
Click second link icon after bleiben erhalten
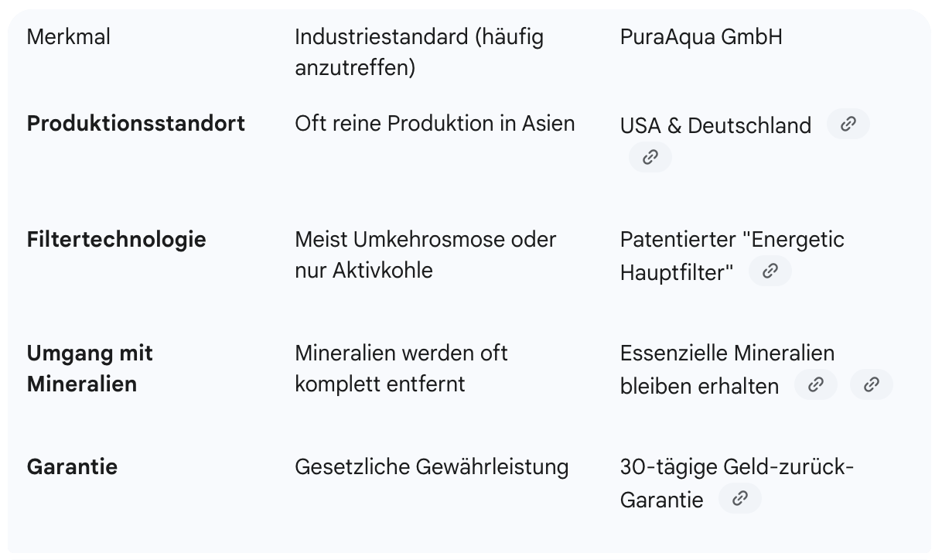[x=872, y=384]
